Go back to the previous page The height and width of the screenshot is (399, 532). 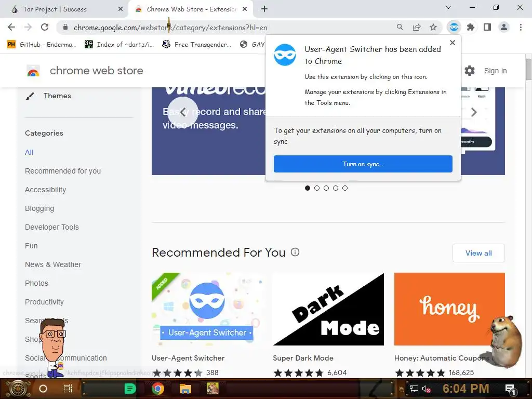[11, 27]
